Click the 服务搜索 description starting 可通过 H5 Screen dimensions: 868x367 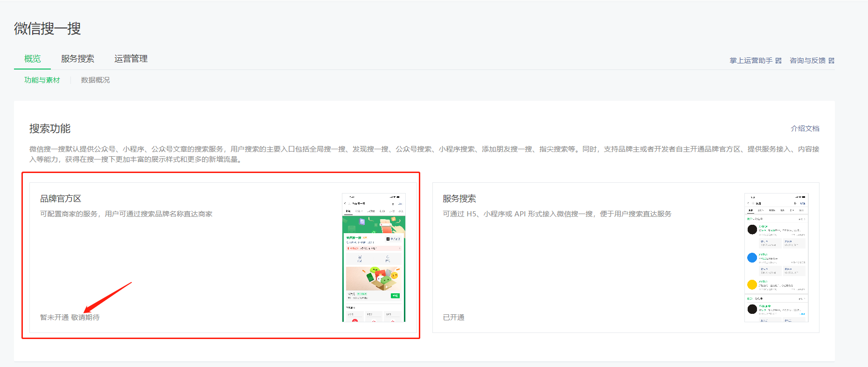coord(557,214)
